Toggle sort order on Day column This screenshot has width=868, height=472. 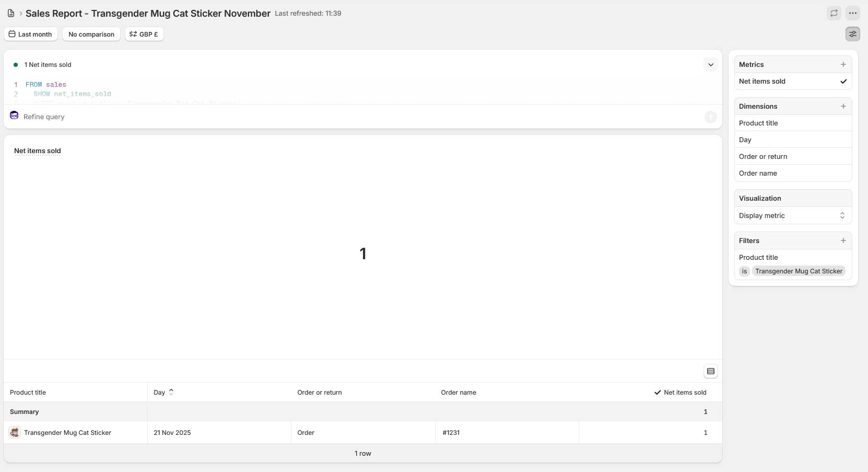coord(171,392)
